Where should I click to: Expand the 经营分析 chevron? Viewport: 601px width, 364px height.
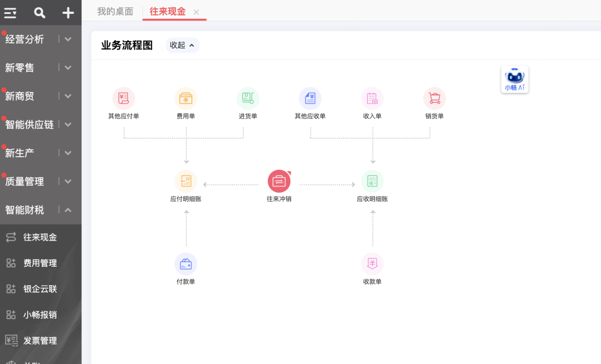[x=68, y=39]
